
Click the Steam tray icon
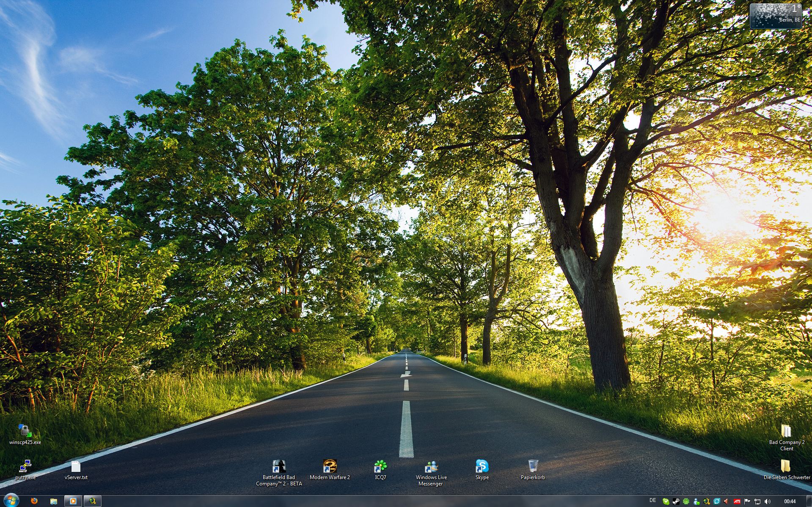click(x=676, y=502)
